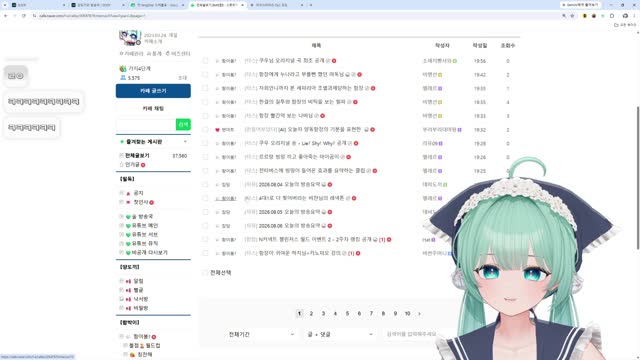Open 카페관리 gear icon link
The image size is (640, 360).
tap(121, 53)
